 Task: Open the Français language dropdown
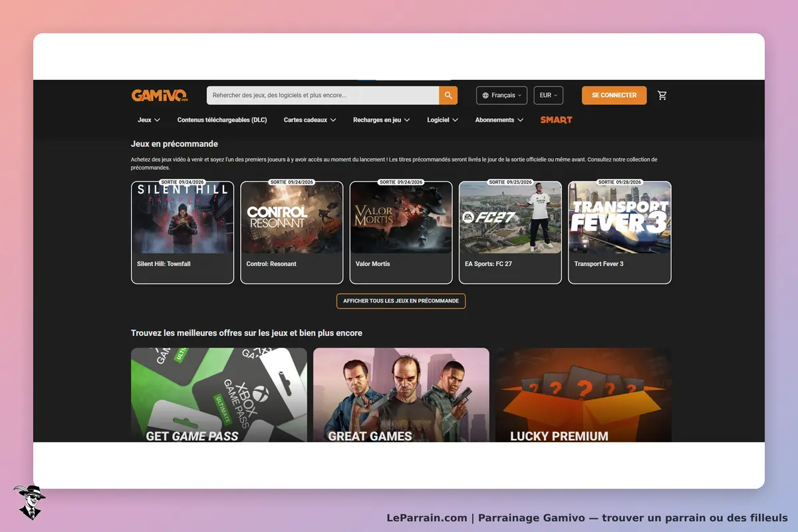[x=502, y=95]
